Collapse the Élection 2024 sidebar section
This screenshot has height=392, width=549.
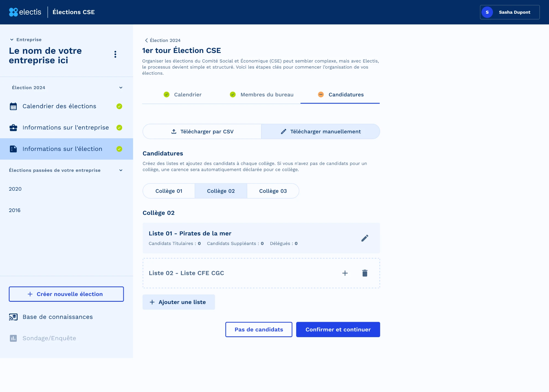pos(121,88)
